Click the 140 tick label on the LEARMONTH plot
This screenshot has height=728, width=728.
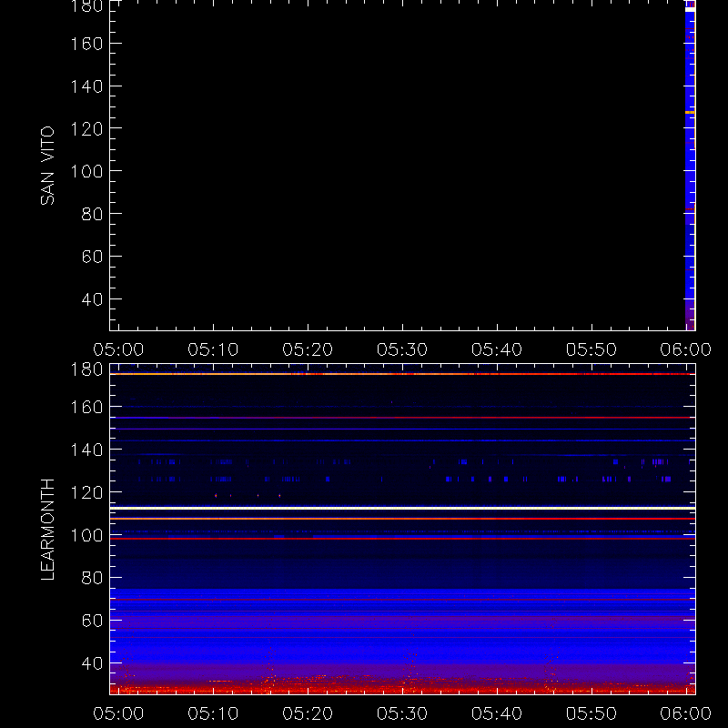click(x=86, y=450)
